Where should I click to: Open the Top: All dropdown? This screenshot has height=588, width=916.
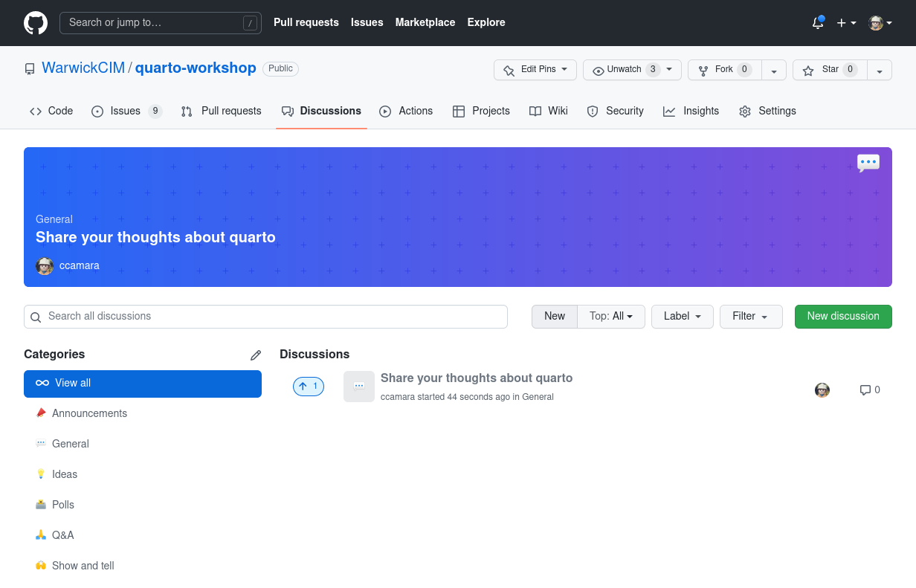tap(611, 317)
